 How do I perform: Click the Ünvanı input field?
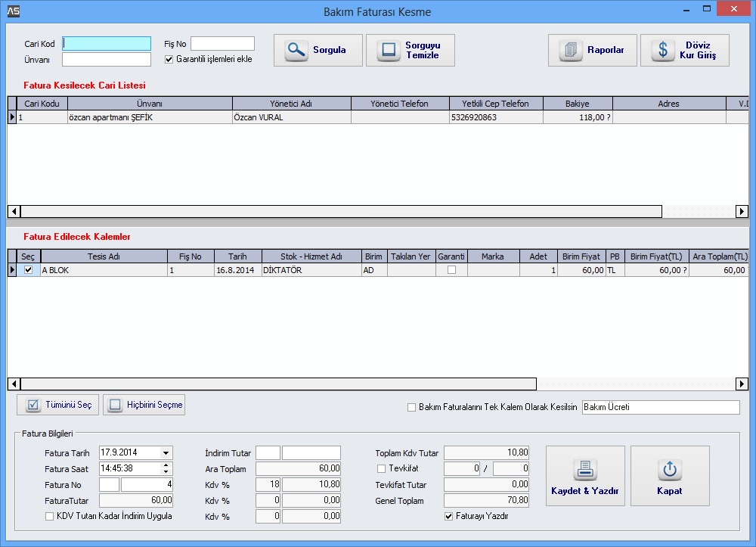pyautogui.click(x=107, y=59)
